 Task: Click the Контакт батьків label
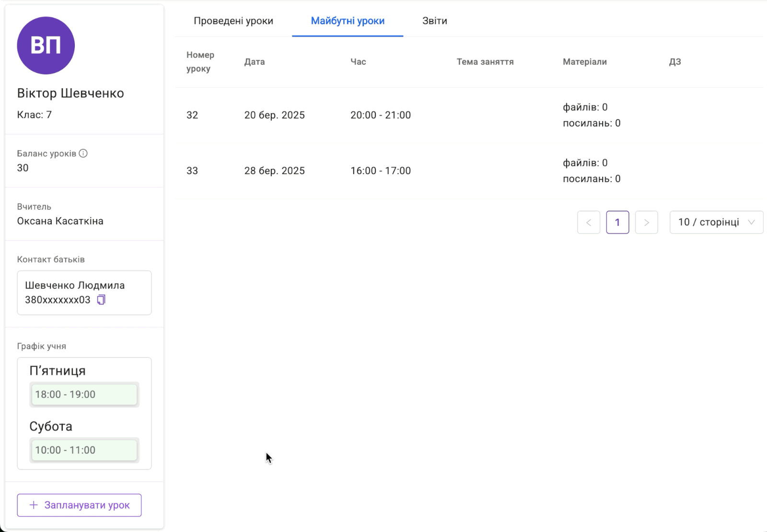(x=51, y=259)
